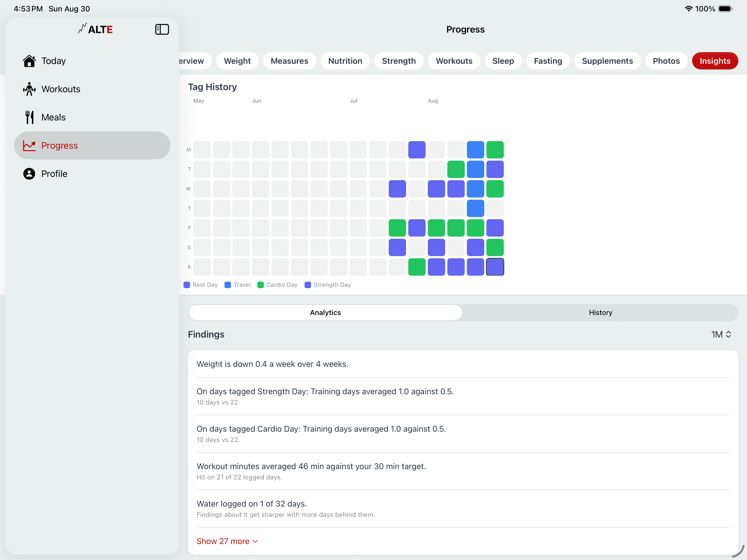Open the Measures tab
The height and width of the screenshot is (560, 747).
289,61
